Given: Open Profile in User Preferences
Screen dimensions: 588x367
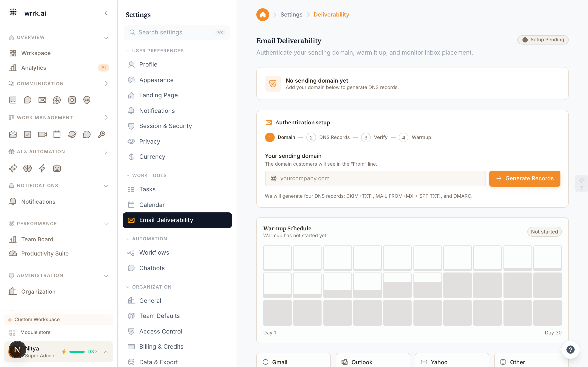Looking at the screenshot, I should pyautogui.click(x=148, y=64).
